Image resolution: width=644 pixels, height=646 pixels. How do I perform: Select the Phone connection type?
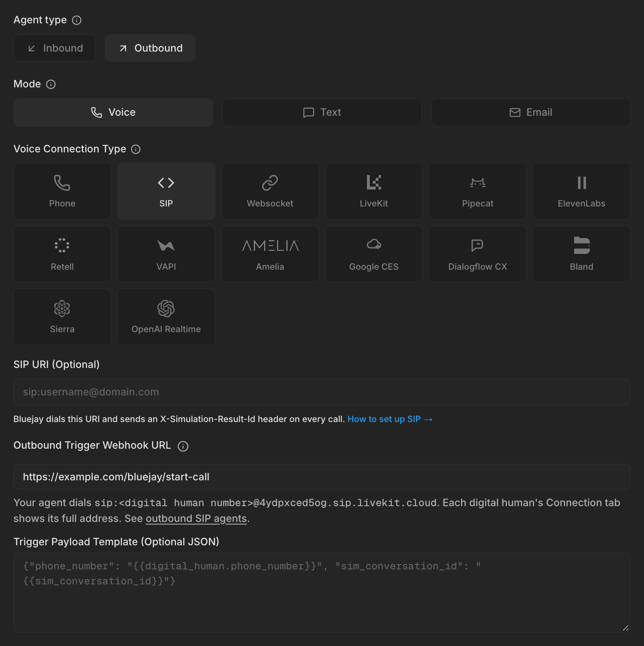tap(62, 191)
